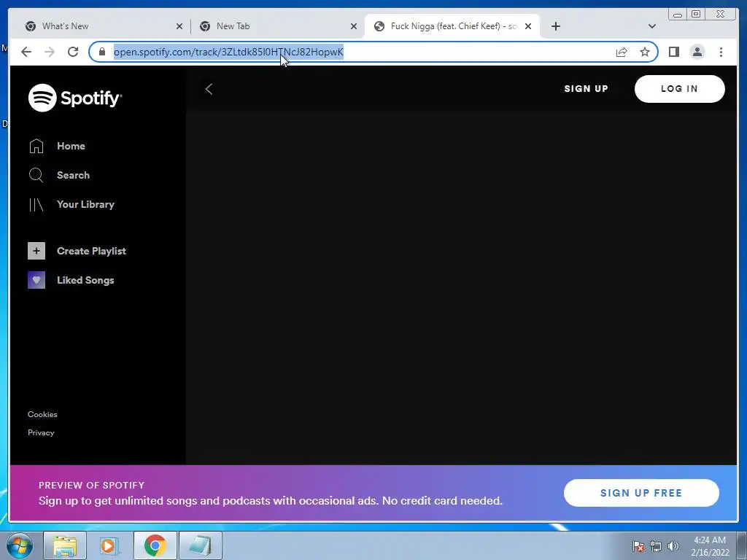Image resolution: width=747 pixels, height=560 pixels.
Task: Click the Chrome taskbar icon
Action: 155,545
